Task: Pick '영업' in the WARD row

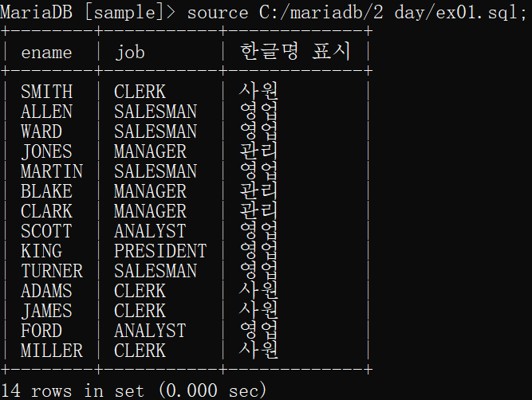Action: pos(258,131)
